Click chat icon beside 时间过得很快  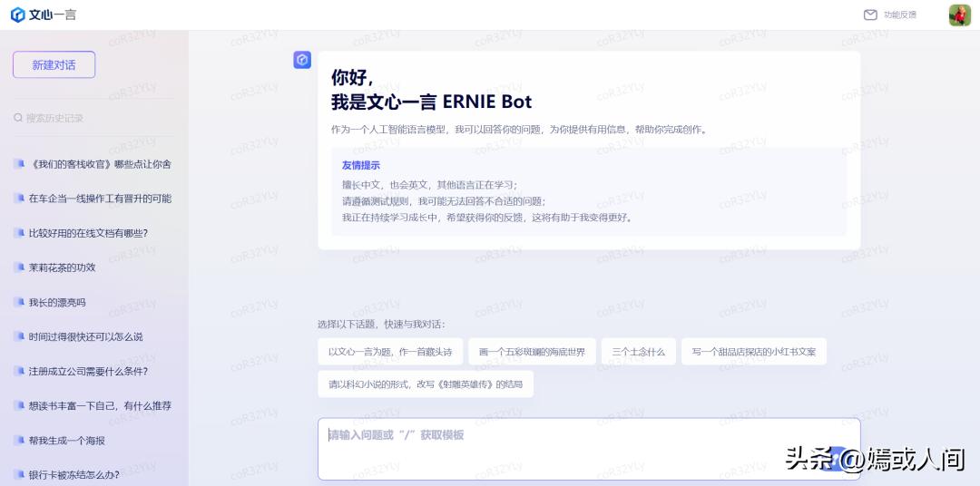(x=19, y=336)
